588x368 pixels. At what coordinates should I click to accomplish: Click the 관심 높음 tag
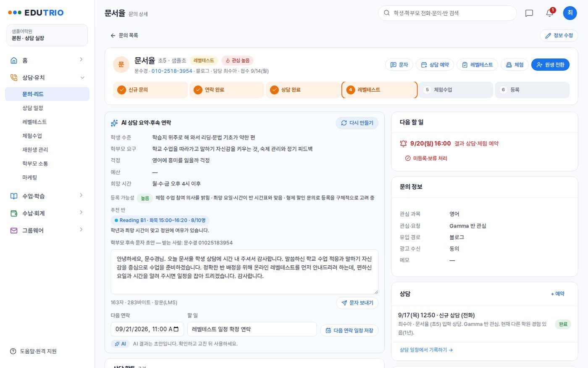[x=237, y=61]
